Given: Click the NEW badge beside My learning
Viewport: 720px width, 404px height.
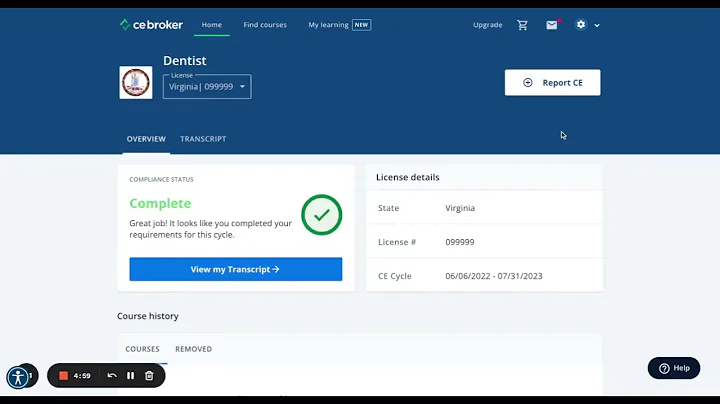Looking at the screenshot, I should [x=361, y=25].
